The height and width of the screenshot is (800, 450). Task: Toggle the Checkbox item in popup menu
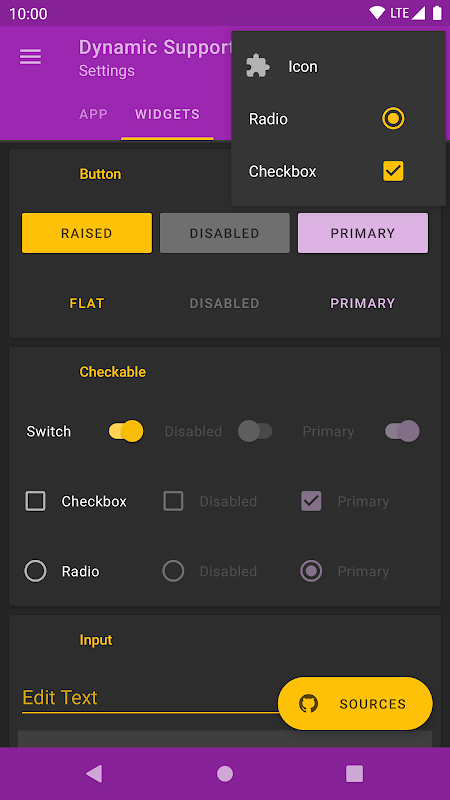tap(338, 171)
